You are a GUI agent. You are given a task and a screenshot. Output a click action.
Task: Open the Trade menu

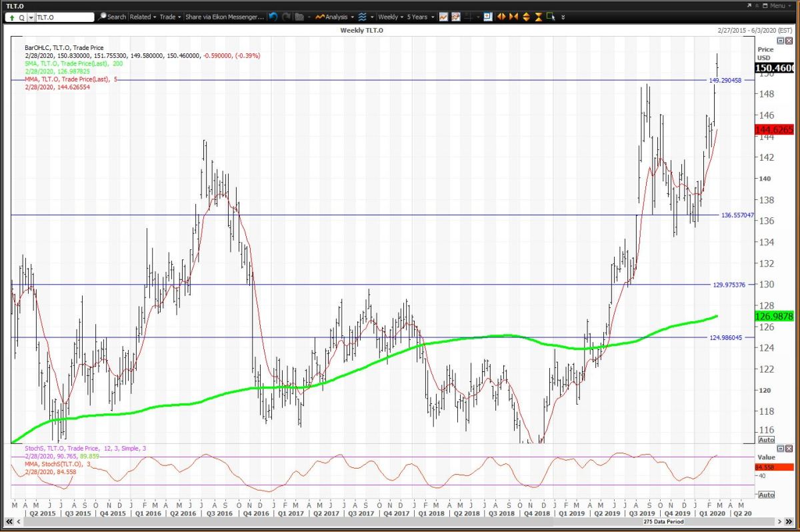tap(169, 17)
